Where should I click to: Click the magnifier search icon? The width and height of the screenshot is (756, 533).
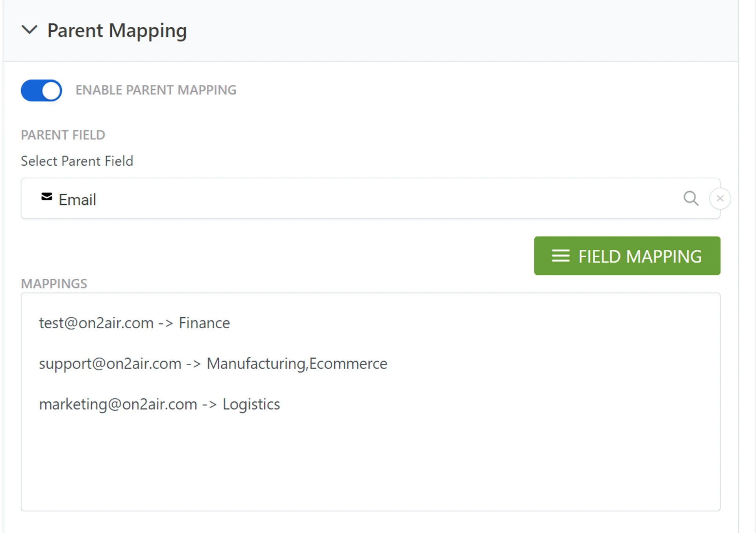point(691,198)
